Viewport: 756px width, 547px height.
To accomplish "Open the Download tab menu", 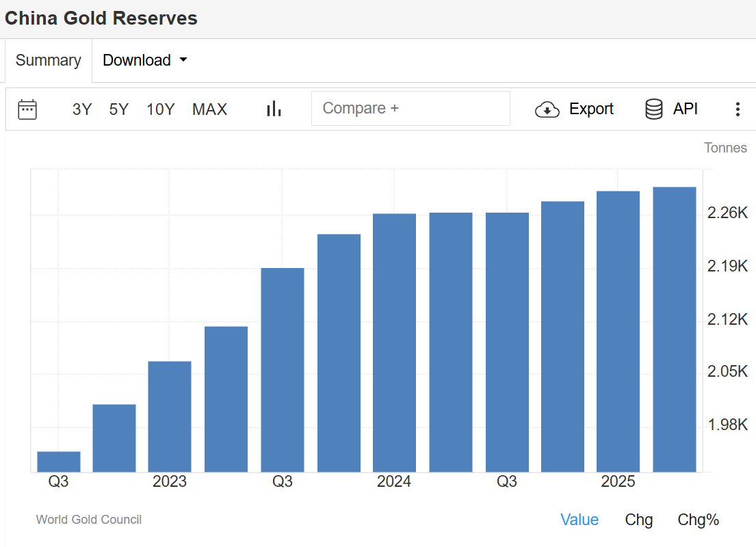I will tap(137, 60).
